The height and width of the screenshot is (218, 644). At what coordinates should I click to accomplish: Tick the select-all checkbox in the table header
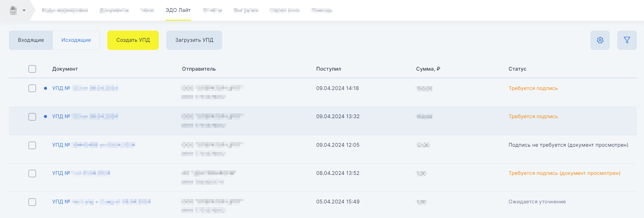pos(32,69)
